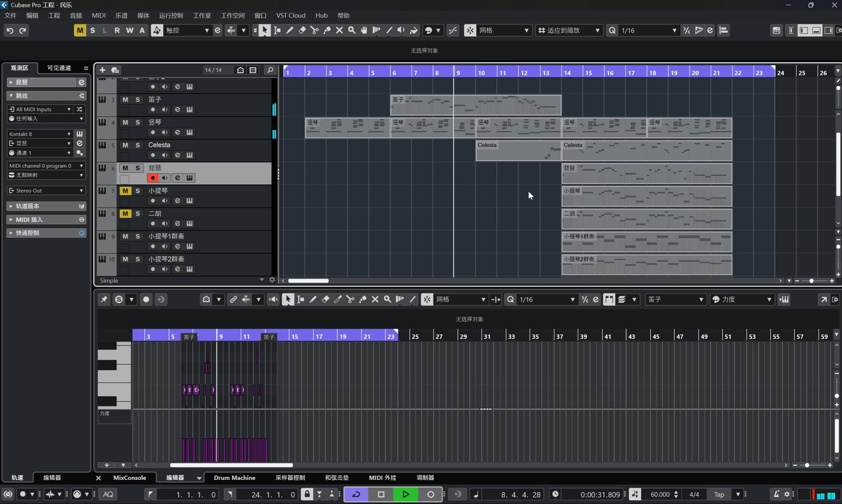Open the 适应到缩放 grid type dropdown
The width and height of the screenshot is (842, 504).
[569, 30]
